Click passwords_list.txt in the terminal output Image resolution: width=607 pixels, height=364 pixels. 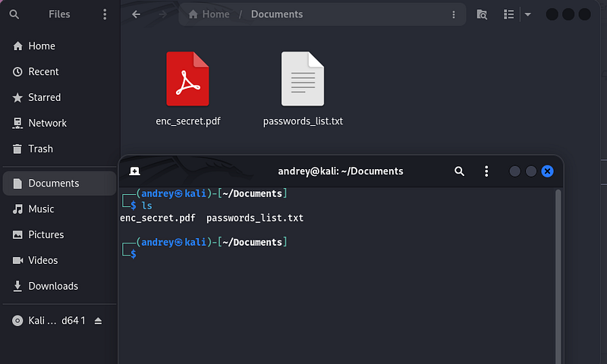point(255,218)
